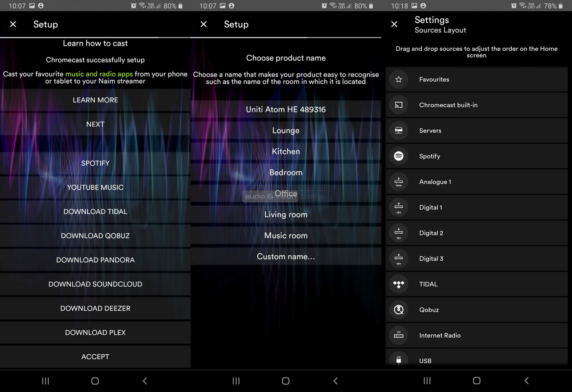This screenshot has width=572, height=392.
Task: Select the Favourites source row label
Action: (434, 80)
